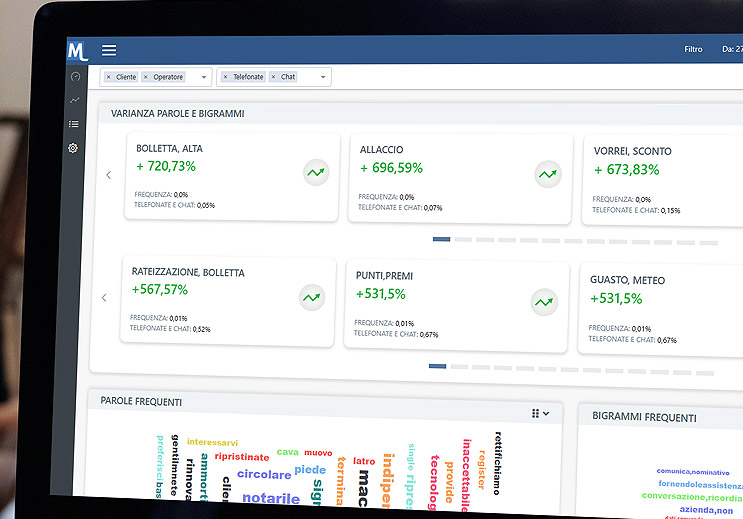Open the settings gear in sidebar
This screenshot has width=743, height=519.
(73, 148)
